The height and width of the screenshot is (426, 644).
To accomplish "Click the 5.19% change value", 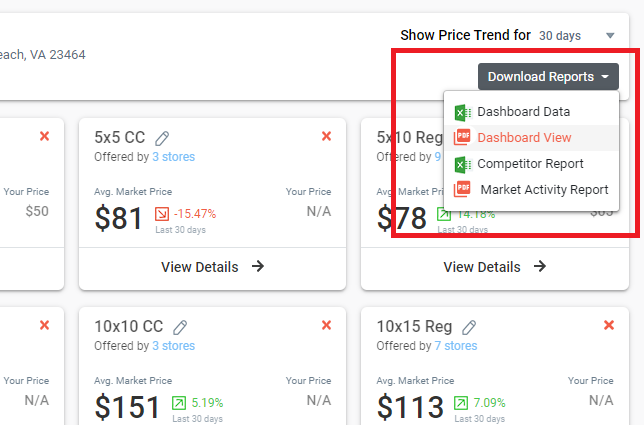I will tap(207, 403).
